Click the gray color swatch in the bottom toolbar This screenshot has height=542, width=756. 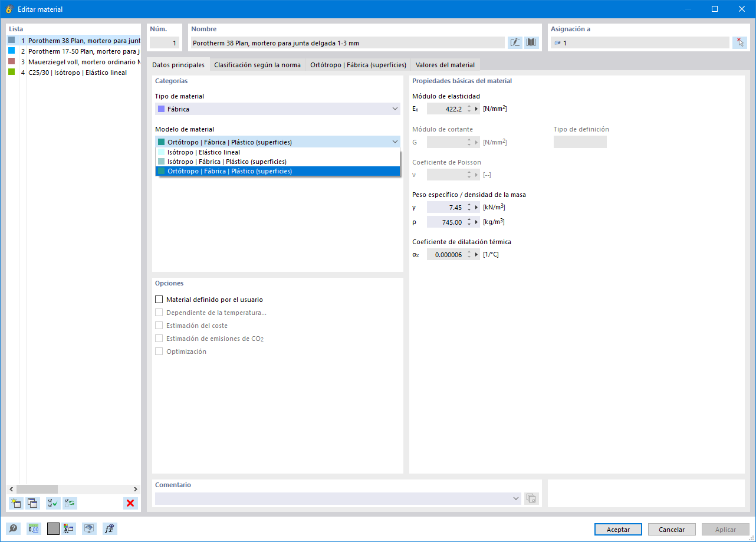53,528
